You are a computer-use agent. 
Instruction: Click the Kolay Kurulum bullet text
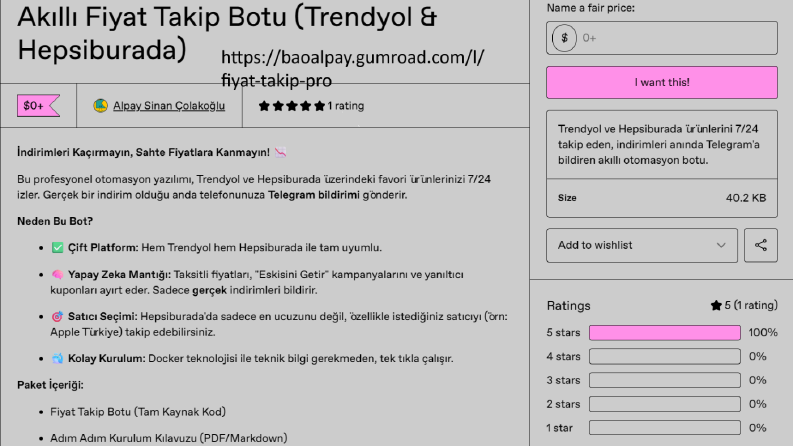pos(260,359)
